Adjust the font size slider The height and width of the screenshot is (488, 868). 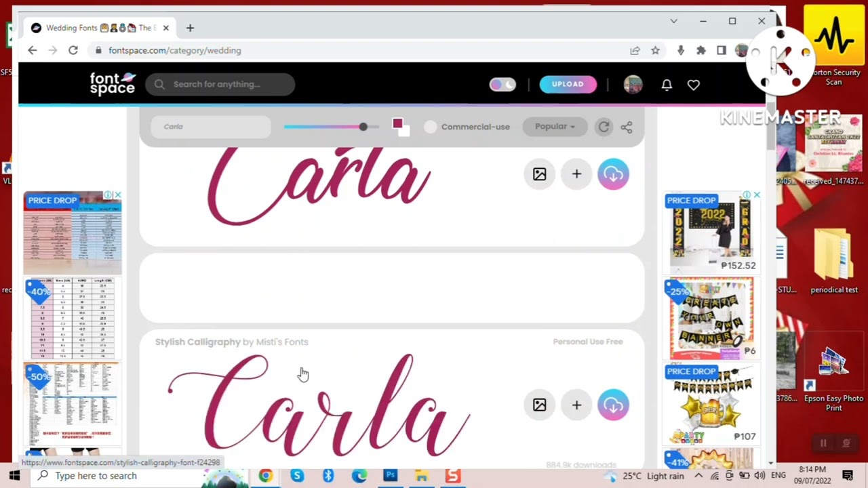331,127
